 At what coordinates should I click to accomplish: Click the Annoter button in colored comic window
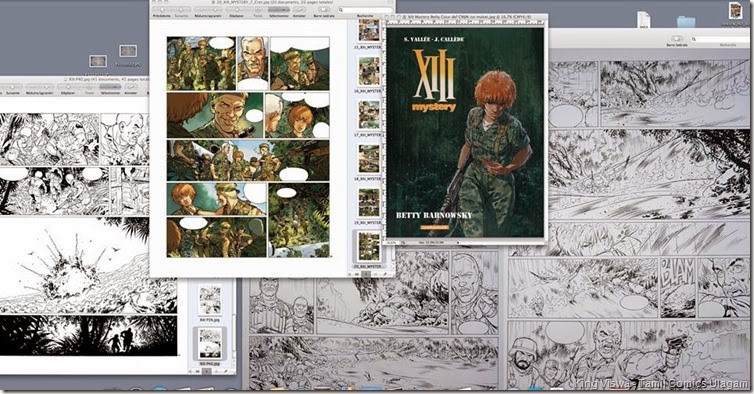299,10
